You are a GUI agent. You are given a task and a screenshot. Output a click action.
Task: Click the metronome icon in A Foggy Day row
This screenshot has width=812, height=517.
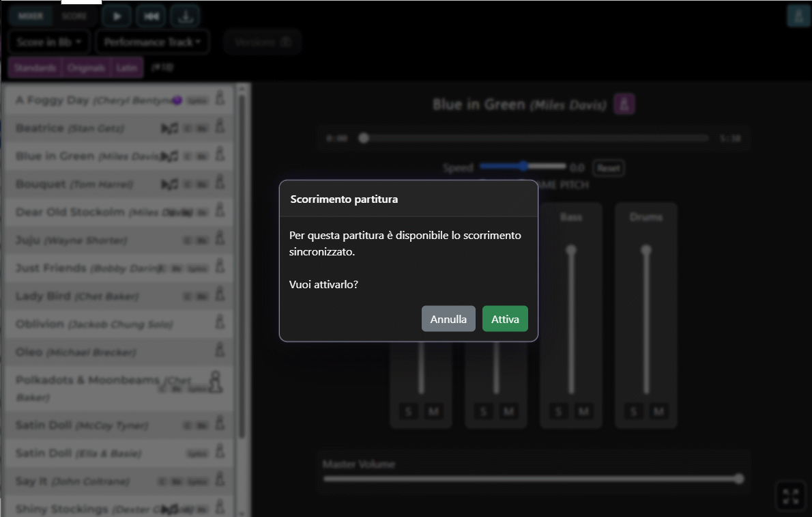(220, 98)
